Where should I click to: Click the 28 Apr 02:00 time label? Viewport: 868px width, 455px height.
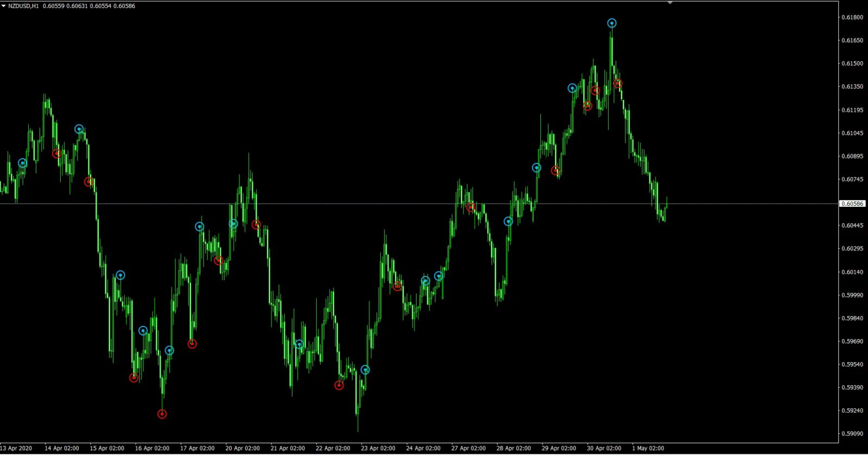(514, 448)
